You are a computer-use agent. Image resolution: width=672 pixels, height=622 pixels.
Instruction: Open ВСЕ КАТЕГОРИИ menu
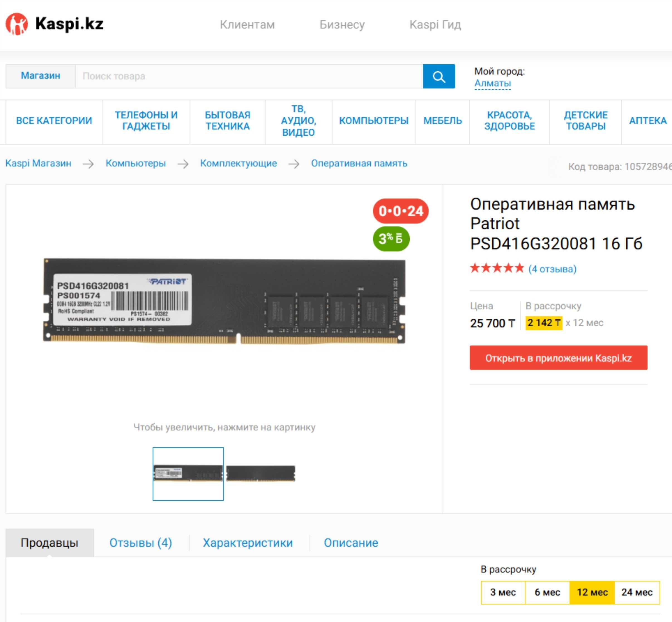tap(54, 121)
